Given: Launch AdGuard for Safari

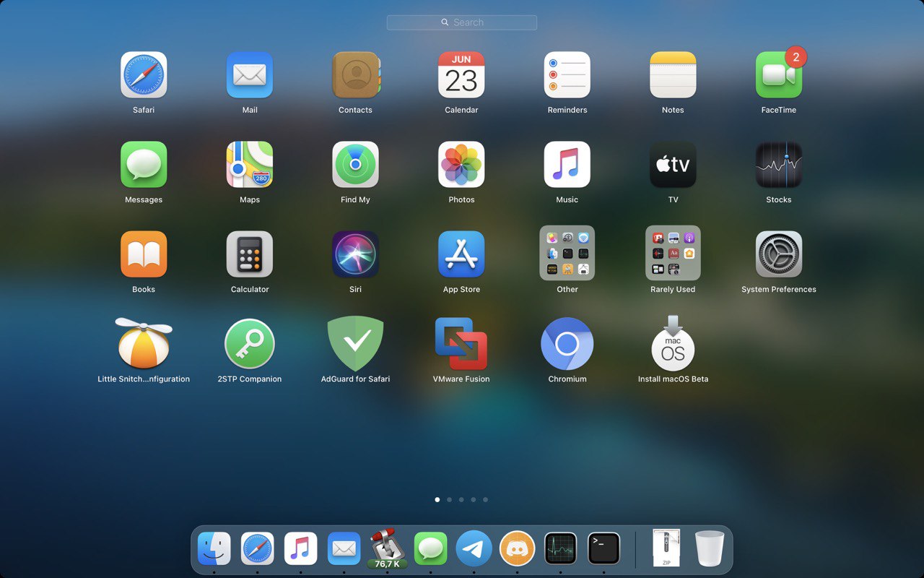Looking at the screenshot, I should (x=355, y=343).
